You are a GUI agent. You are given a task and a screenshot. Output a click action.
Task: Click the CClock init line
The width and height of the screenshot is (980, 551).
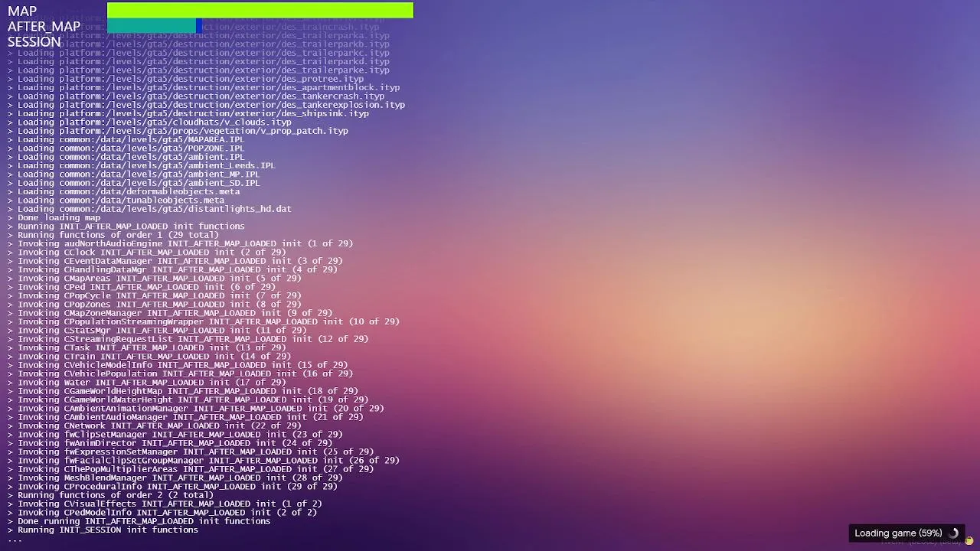tap(147, 253)
